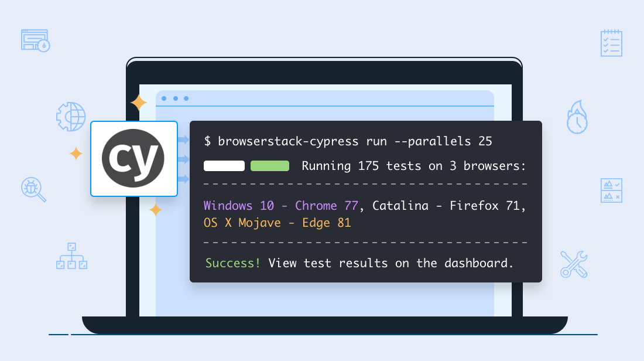Click the Cypress logo badge

(x=133, y=158)
